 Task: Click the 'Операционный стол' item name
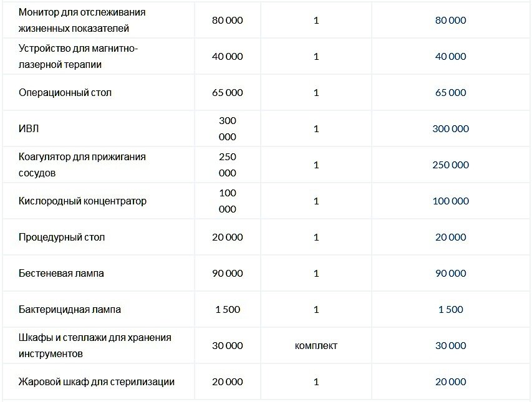tap(65, 92)
